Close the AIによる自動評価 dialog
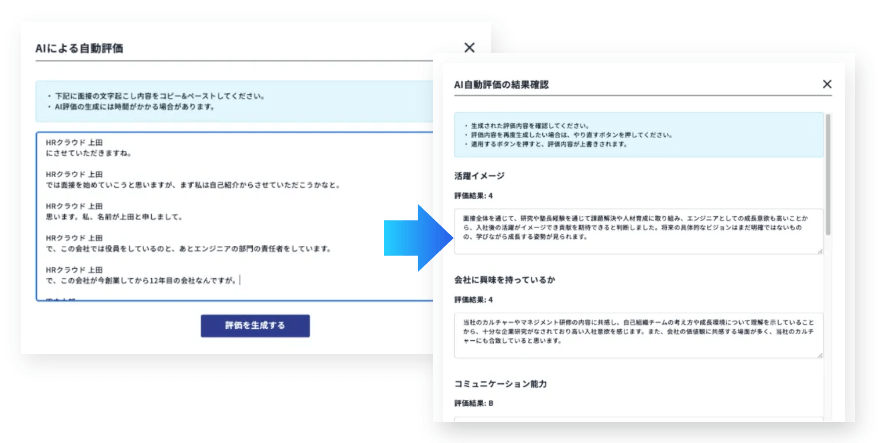 pos(470,47)
